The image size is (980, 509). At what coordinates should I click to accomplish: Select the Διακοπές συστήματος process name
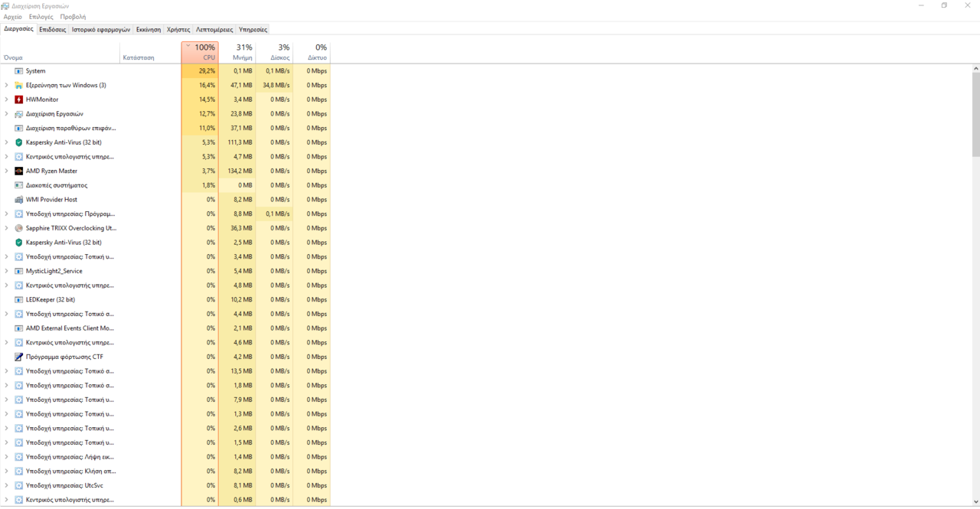click(x=57, y=185)
